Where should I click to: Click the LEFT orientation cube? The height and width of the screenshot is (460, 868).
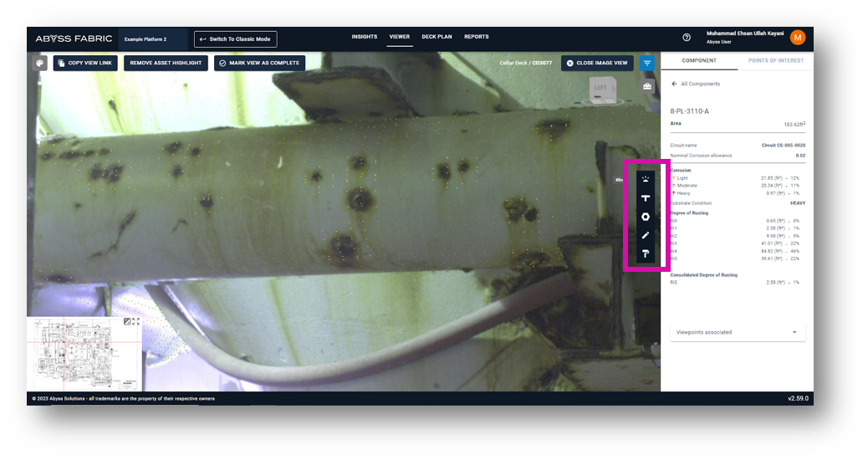tap(599, 89)
